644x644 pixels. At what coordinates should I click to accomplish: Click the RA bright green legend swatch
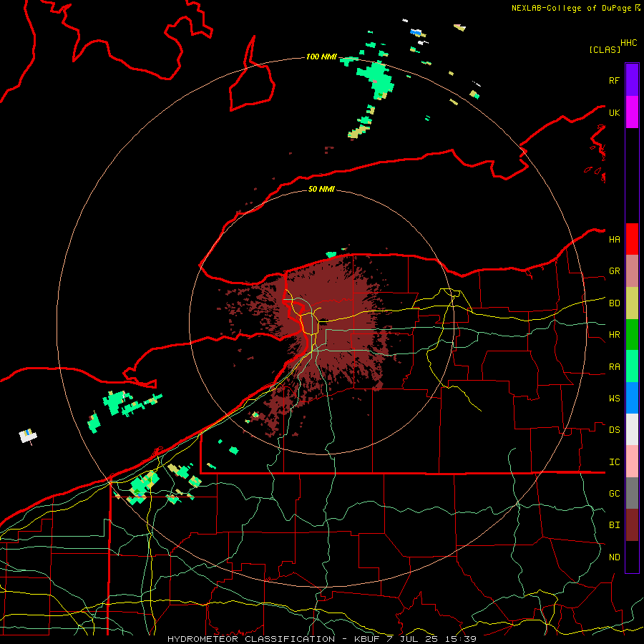coord(632,366)
